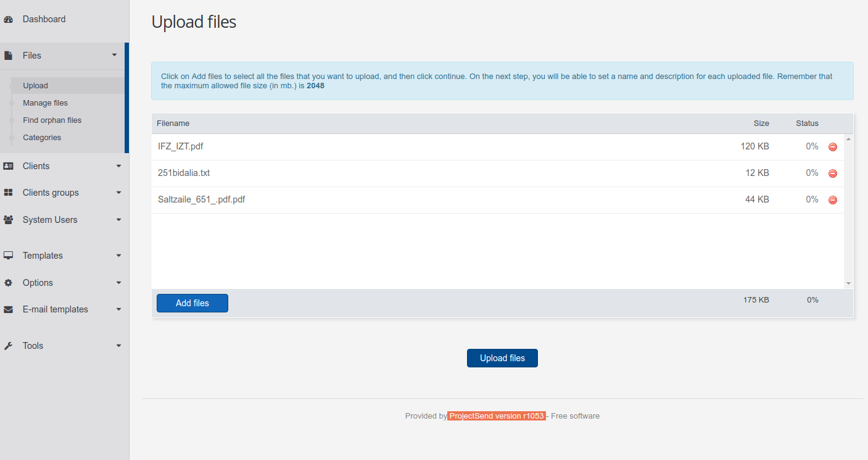Expand the E-mail templates section
Viewport: 868px width, 460px height.
point(118,309)
